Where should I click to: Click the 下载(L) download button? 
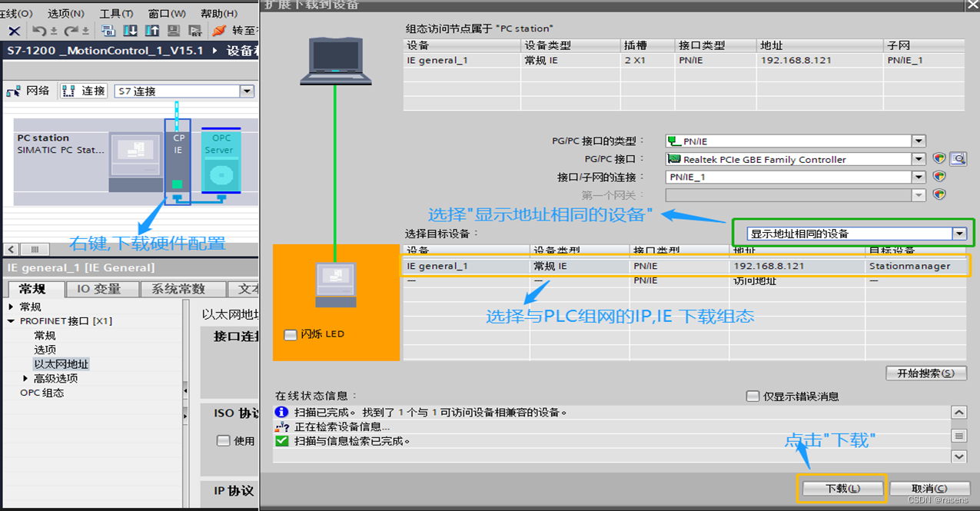click(842, 488)
